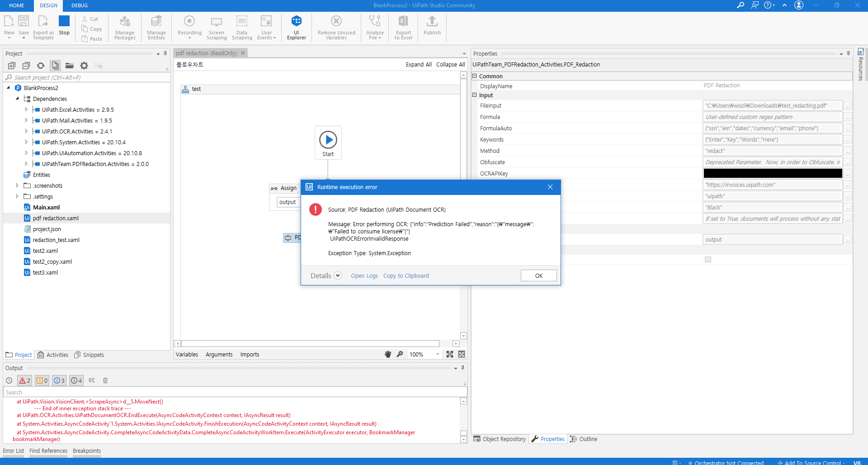
Task: Click Export to Excel
Action: click(x=403, y=28)
